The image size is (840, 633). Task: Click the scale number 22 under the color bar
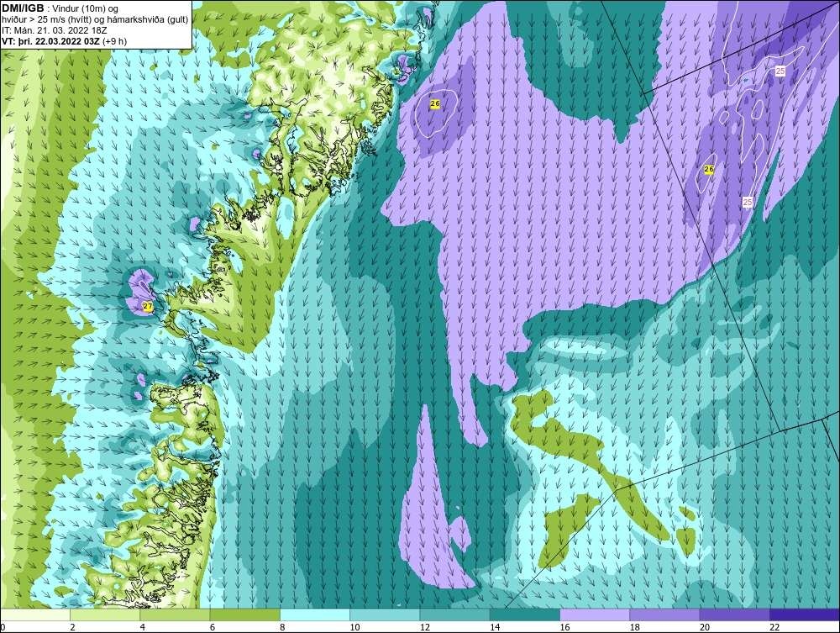click(775, 627)
